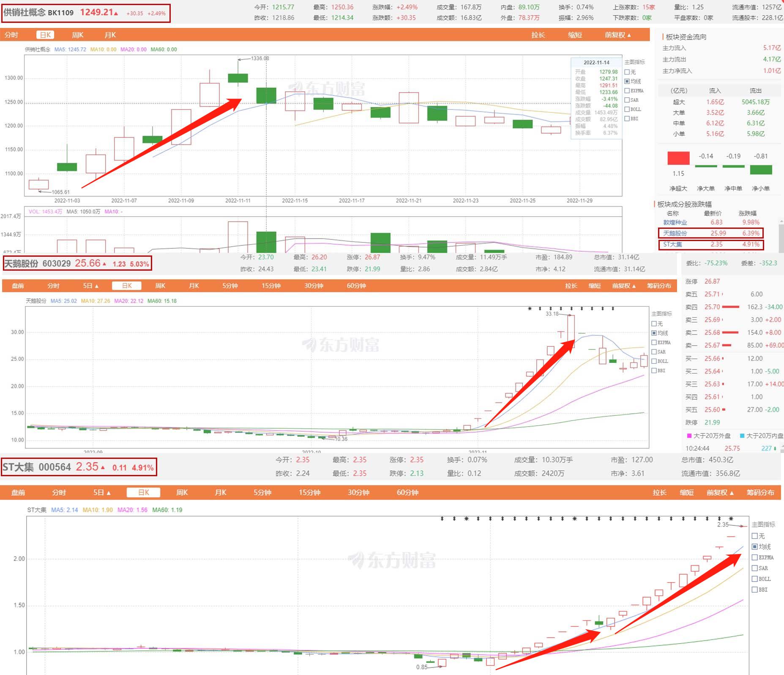Viewport: 784px width, 675px height.
Task: Click the 买一 25.66 order book row
Action: point(734,359)
